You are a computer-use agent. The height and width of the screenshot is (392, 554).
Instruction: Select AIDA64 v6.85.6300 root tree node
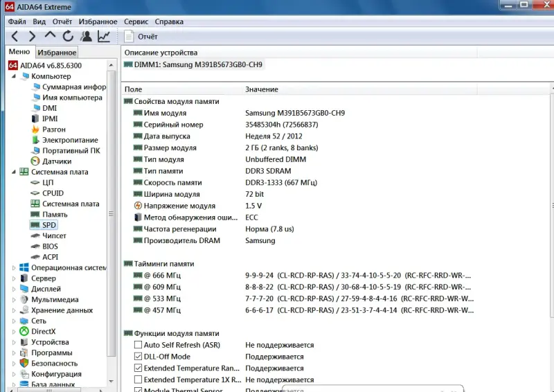click(45, 65)
